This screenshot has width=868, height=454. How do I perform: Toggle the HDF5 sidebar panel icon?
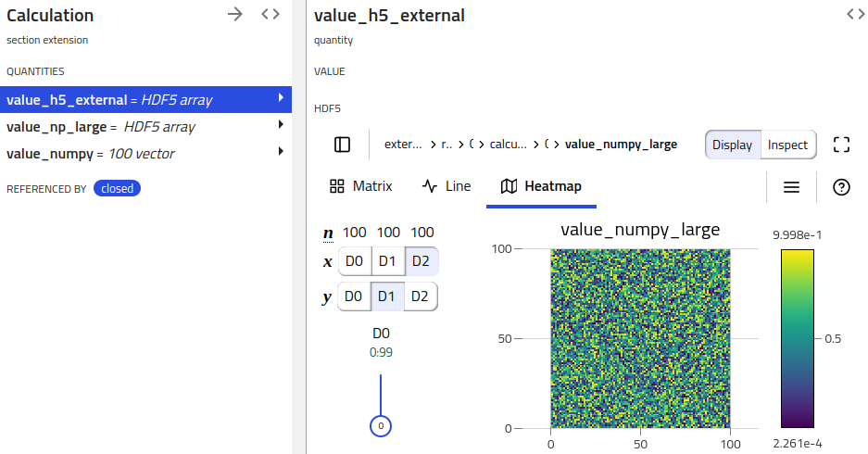[x=342, y=145]
